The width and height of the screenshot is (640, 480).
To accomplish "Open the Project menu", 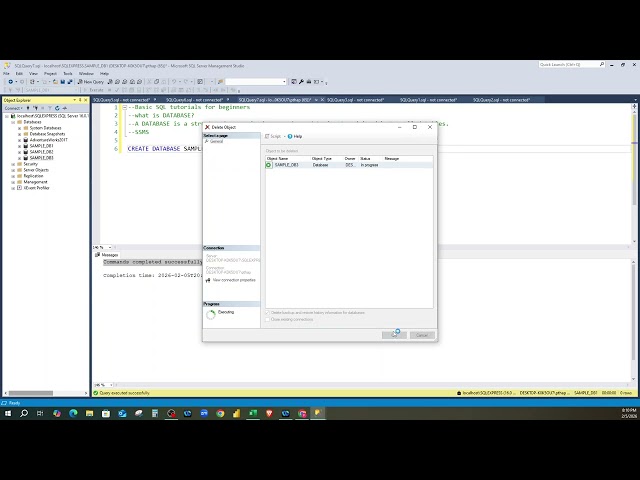I will (x=51, y=74).
